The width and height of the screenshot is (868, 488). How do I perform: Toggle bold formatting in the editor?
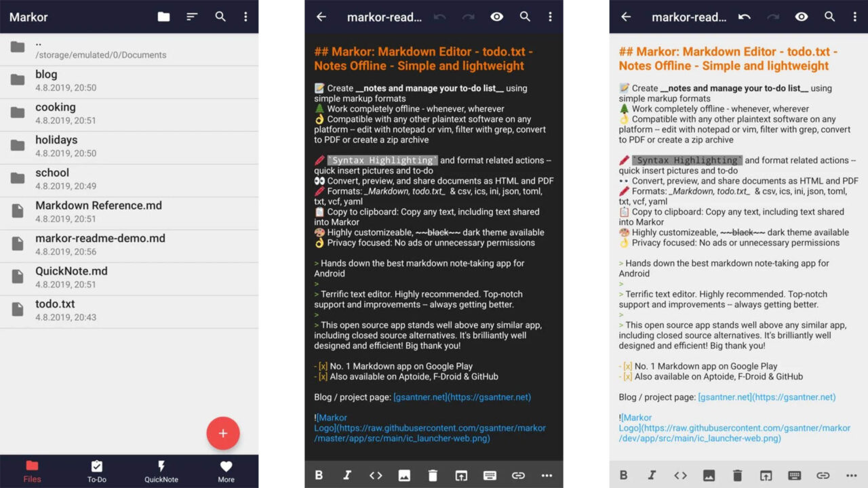tap(319, 475)
